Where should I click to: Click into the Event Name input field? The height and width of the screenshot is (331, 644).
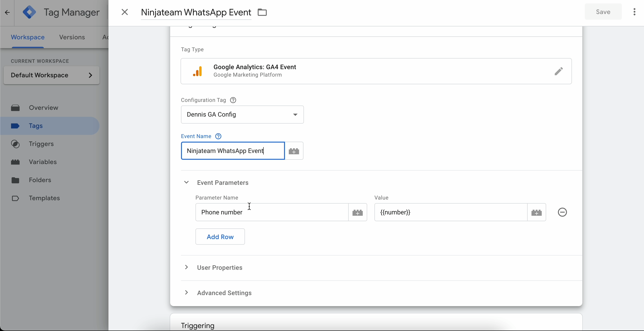233,151
